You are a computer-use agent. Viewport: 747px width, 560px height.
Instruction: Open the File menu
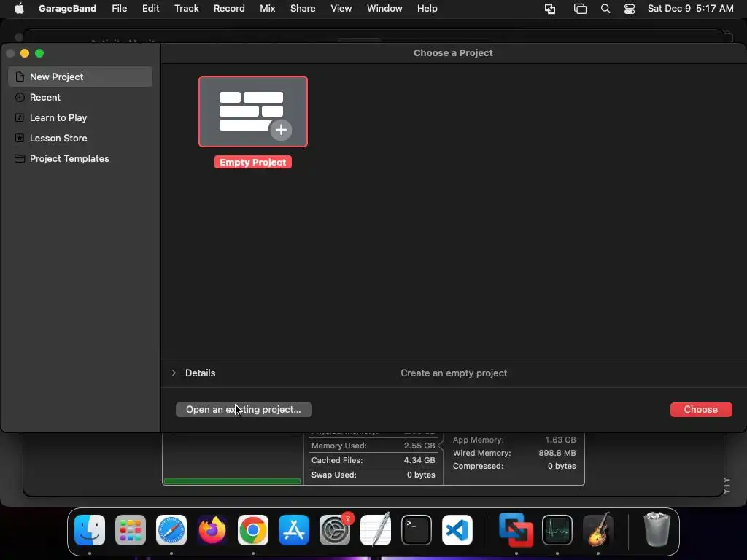coord(119,9)
